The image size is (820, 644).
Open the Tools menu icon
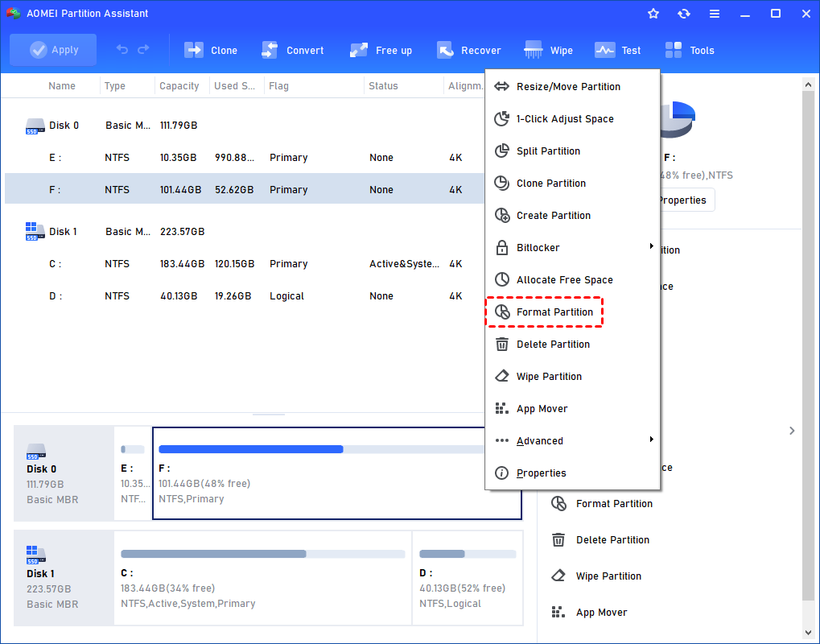(674, 50)
